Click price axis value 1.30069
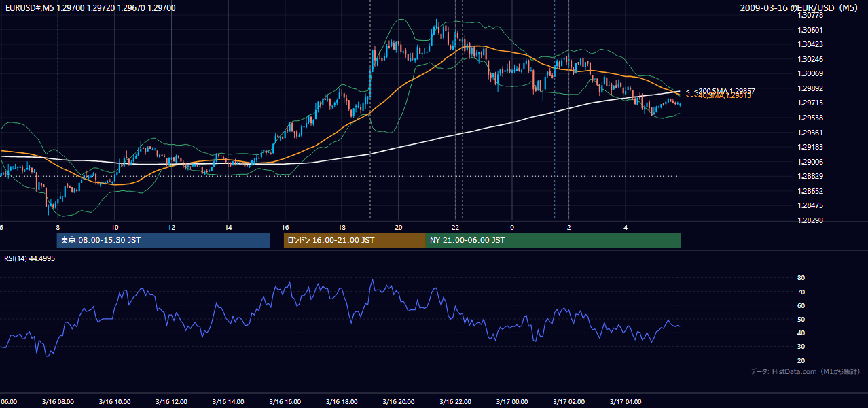868x408 pixels. click(811, 73)
